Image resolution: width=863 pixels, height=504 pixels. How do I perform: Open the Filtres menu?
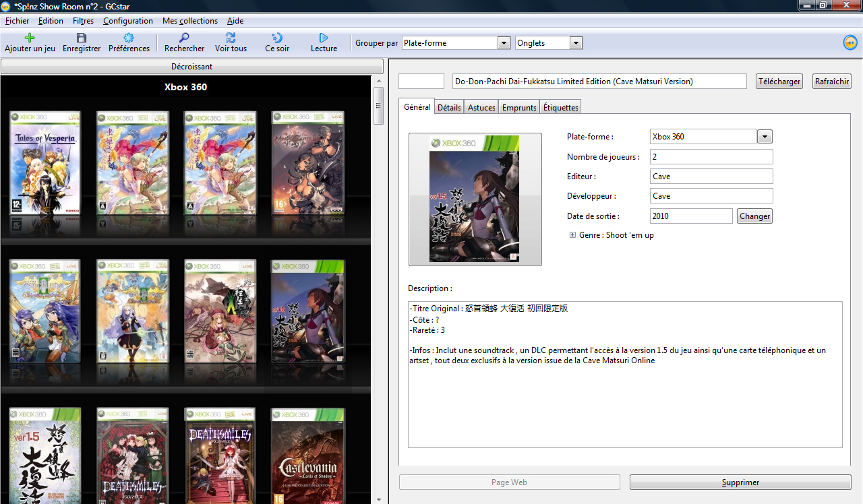(x=83, y=21)
